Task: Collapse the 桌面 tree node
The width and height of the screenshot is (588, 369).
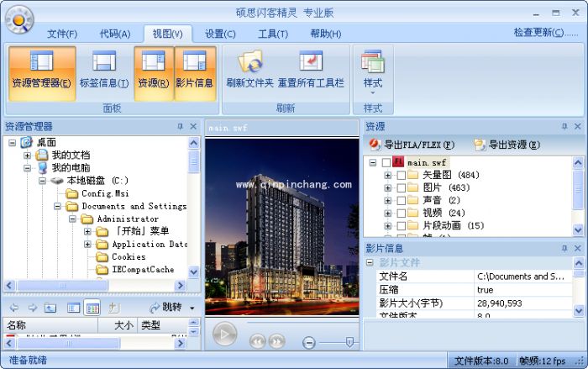Action: 12,143
